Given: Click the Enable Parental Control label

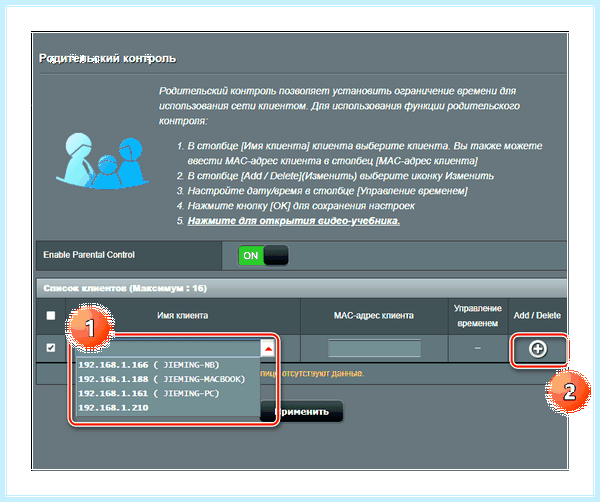Looking at the screenshot, I should (89, 255).
